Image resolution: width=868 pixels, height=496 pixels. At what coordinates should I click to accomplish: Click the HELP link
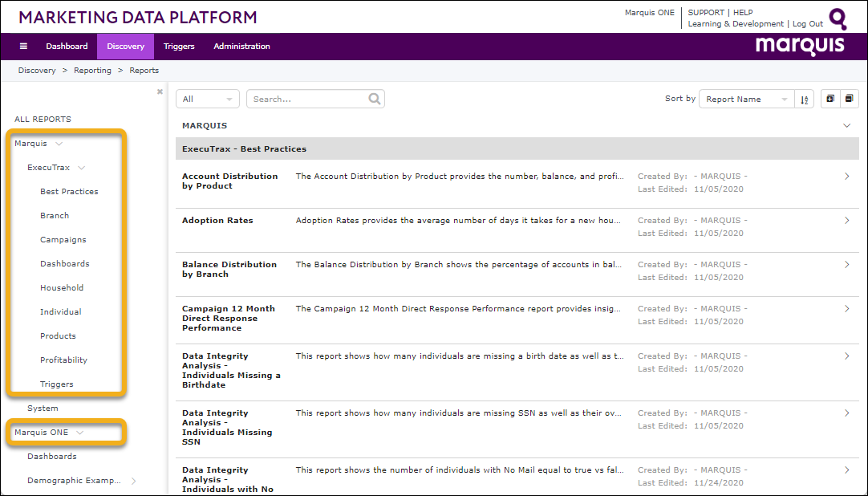tap(743, 12)
